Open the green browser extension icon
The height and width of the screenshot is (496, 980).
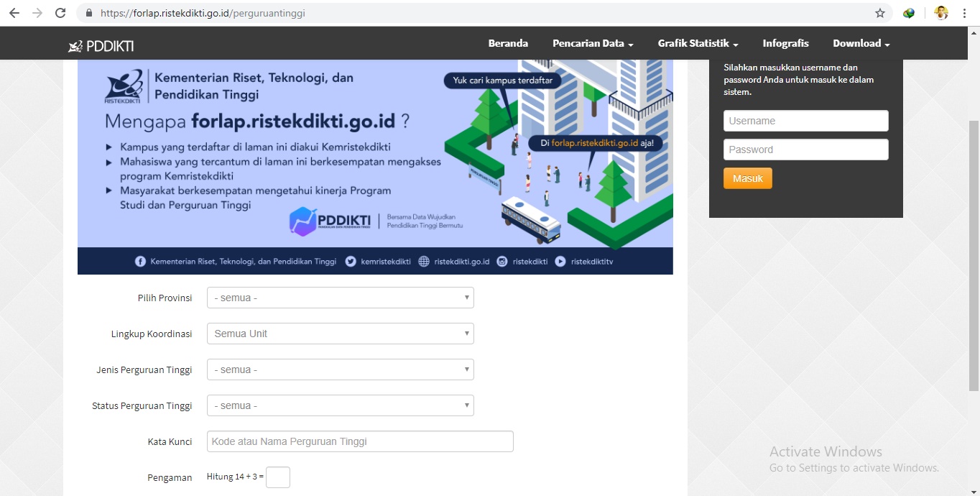pos(909,13)
